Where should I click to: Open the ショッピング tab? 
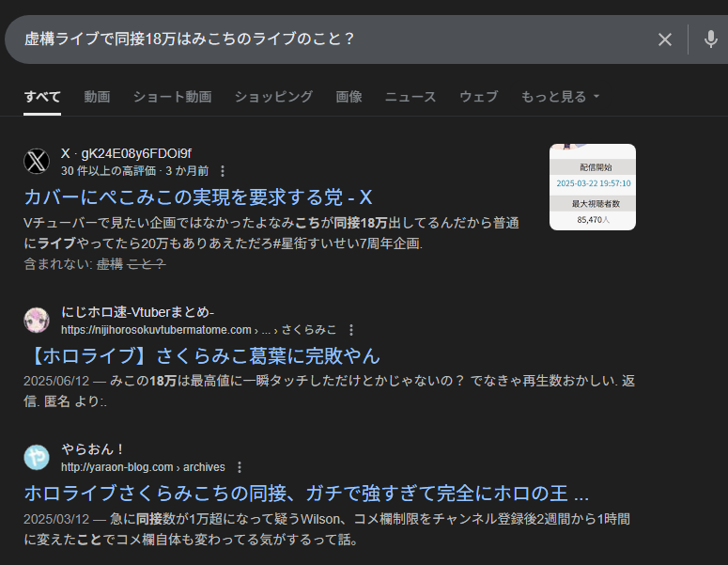click(x=273, y=97)
